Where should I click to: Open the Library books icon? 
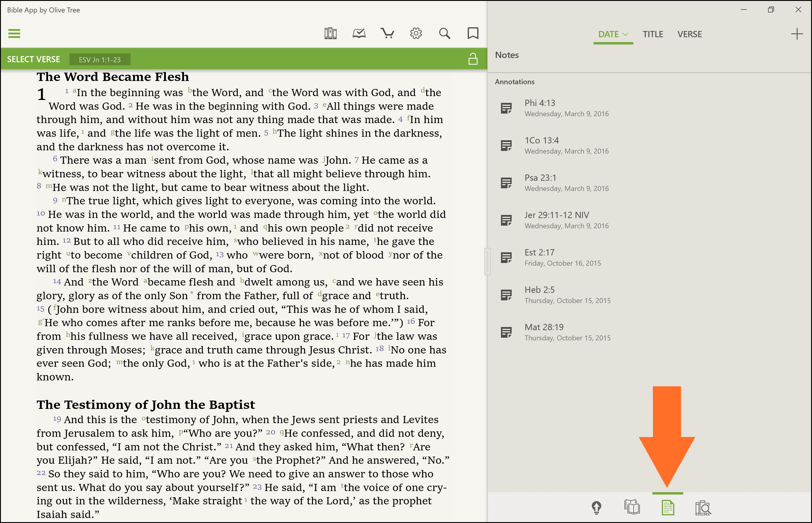330,34
